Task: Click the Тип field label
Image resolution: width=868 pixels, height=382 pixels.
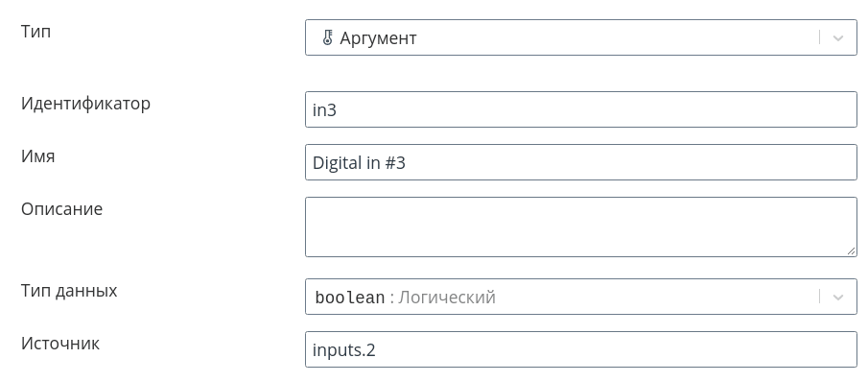Action: 36,32
